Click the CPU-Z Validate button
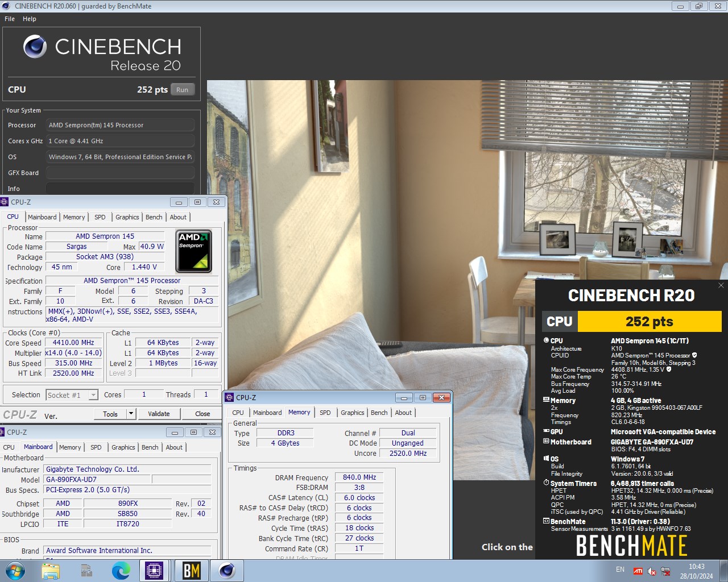 159,414
